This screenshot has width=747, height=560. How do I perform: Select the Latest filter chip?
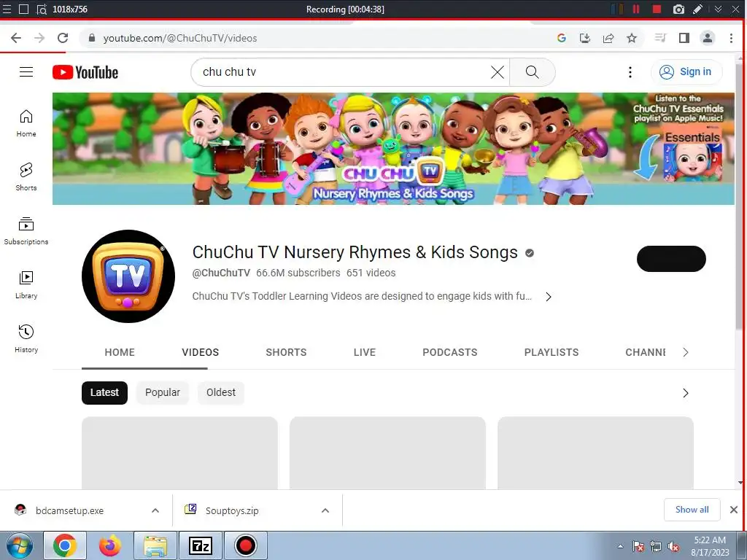click(x=104, y=393)
